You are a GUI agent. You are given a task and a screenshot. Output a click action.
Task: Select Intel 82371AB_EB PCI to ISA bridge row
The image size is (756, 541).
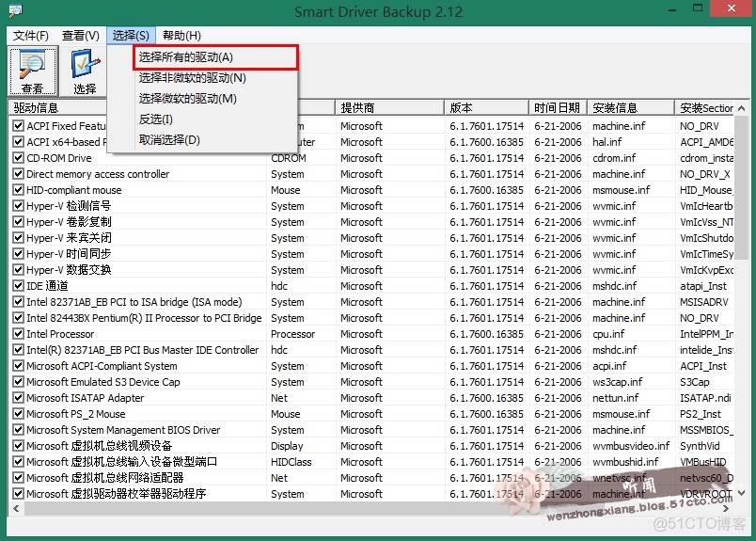(371, 302)
